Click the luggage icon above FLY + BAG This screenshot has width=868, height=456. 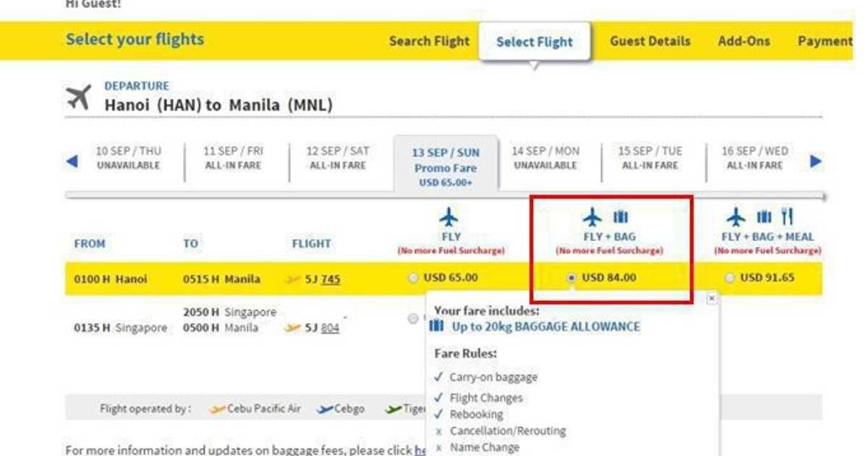point(621,216)
